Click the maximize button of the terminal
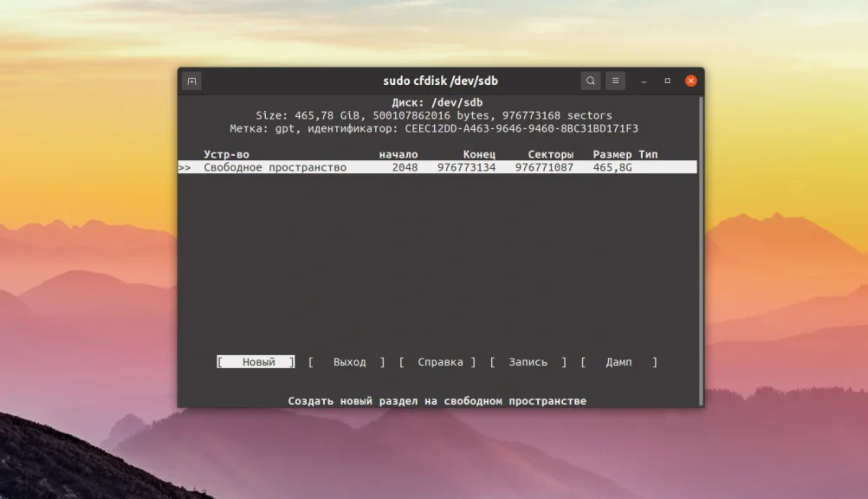 667,80
